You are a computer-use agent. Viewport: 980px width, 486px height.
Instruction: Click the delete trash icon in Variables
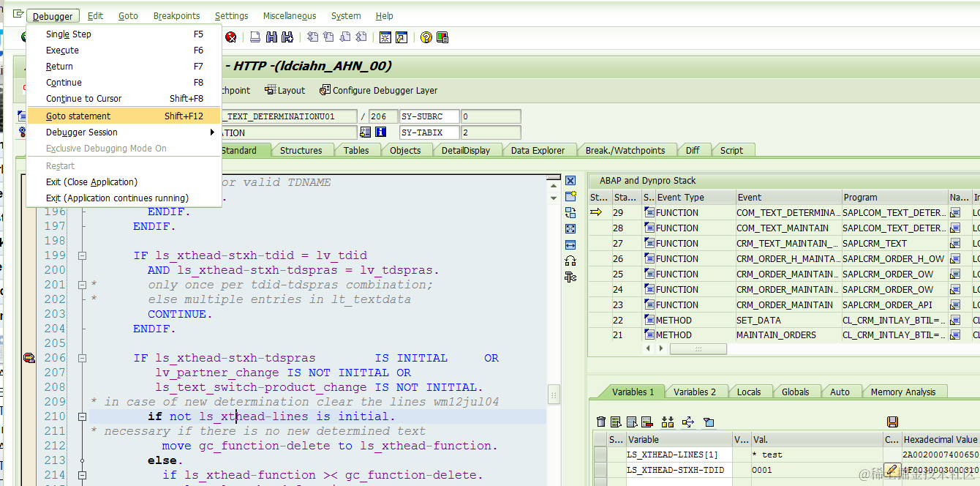click(x=601, y=422)
